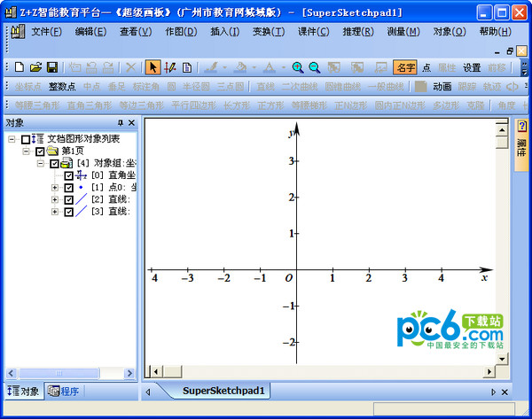Open the 课件(C) menu

(313, 32)
